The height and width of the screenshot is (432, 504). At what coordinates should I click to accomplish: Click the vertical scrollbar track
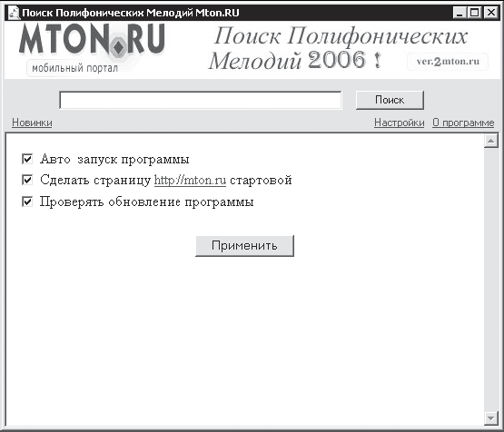click(490, 280)
